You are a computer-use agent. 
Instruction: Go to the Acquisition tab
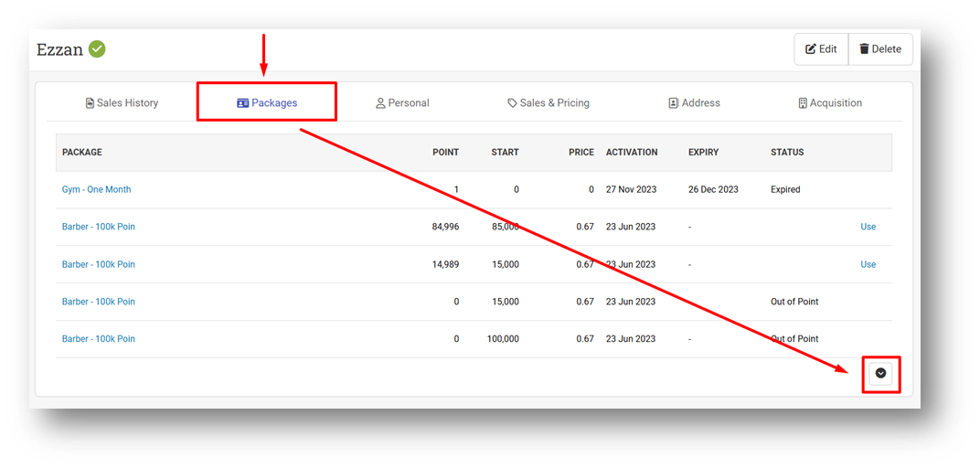[x=830, y=103]
